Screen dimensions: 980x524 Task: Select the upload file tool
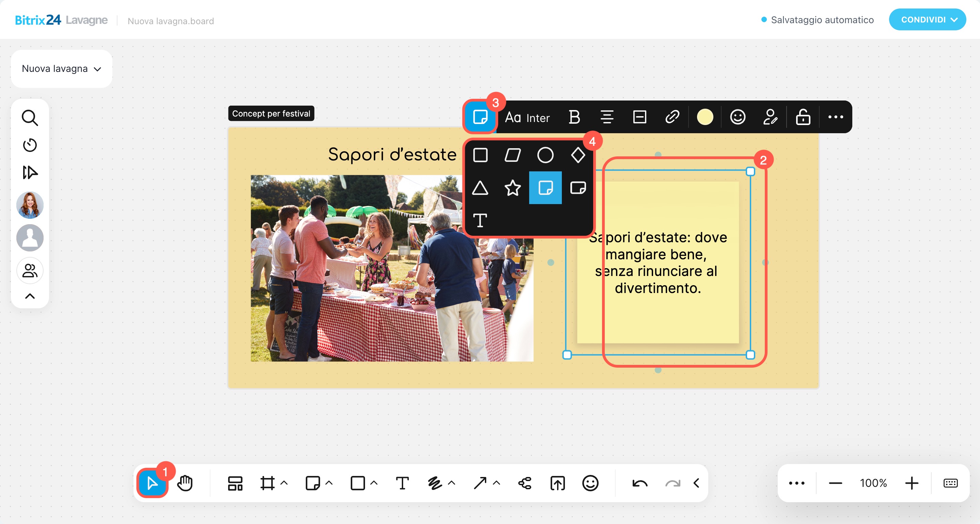[x=557, y=483]
